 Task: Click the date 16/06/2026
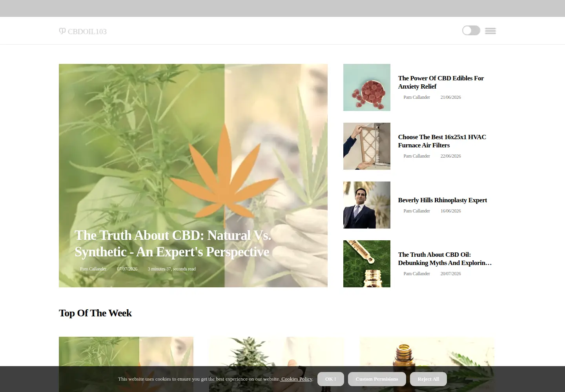click(450, 211)
